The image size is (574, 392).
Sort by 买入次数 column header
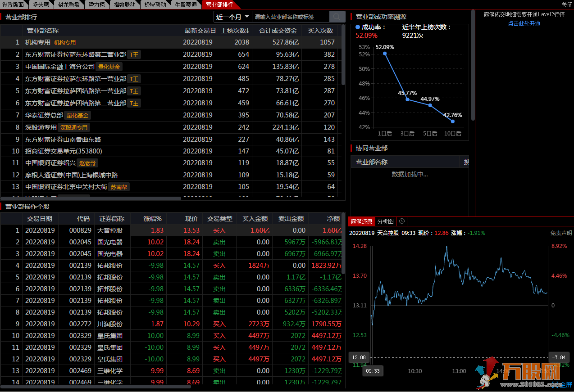320,31
